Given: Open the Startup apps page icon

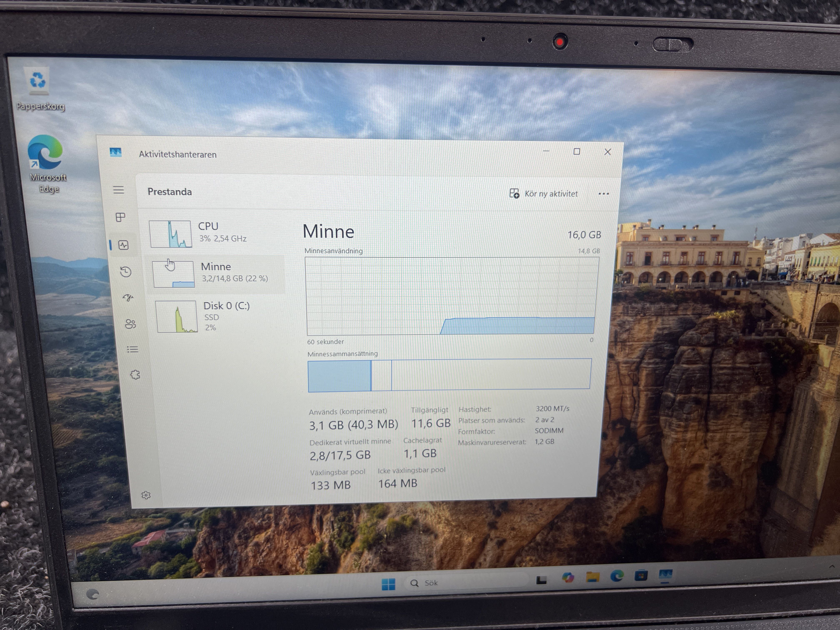Looking at the screenshot, I should click(x=128, y=298).
